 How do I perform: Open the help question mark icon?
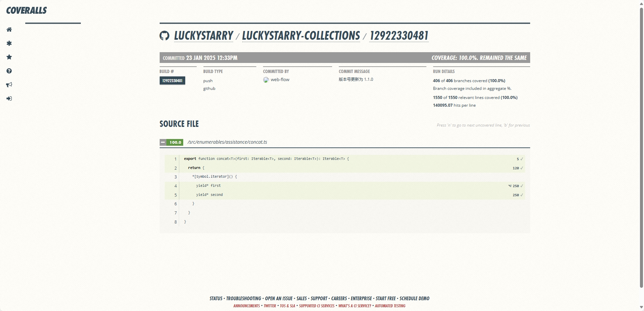[9, 71]
